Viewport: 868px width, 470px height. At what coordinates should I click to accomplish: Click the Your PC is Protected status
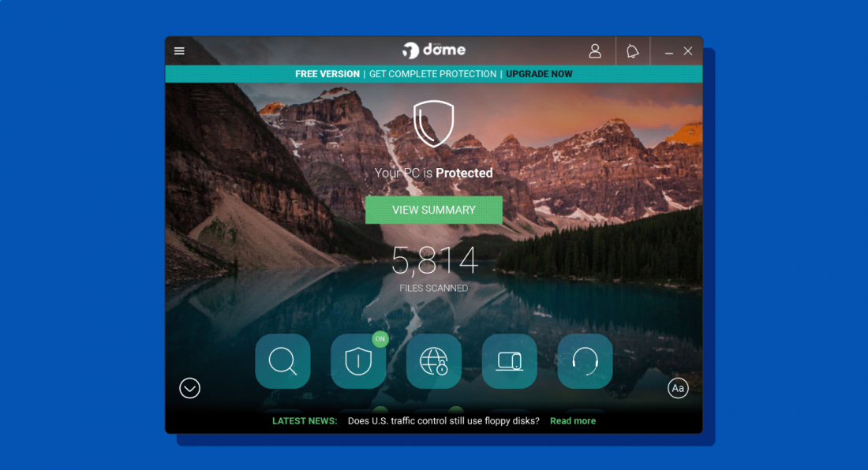(x=434, y=173)
